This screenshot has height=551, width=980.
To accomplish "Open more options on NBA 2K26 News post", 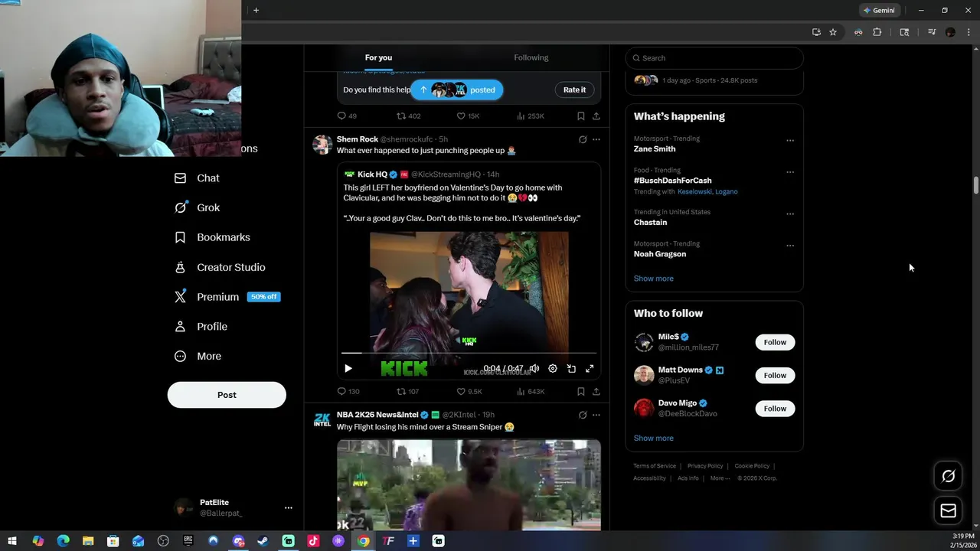I will coord(596,415).
